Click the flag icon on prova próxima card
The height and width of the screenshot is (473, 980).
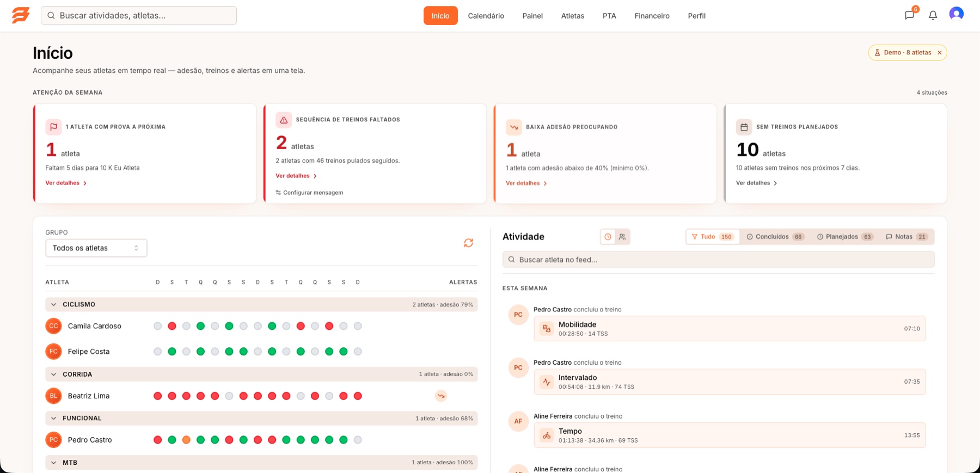click(53, 127)
